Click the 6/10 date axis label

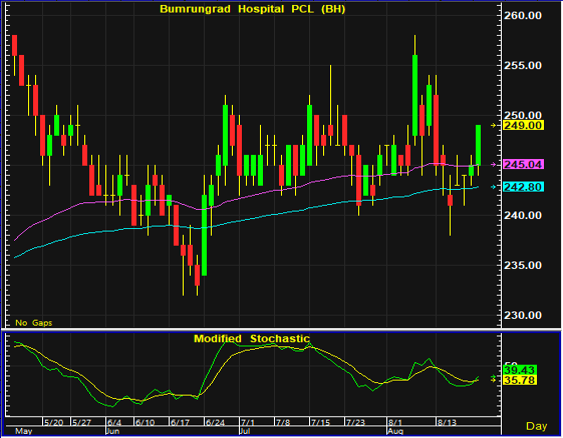pos(145,422)
